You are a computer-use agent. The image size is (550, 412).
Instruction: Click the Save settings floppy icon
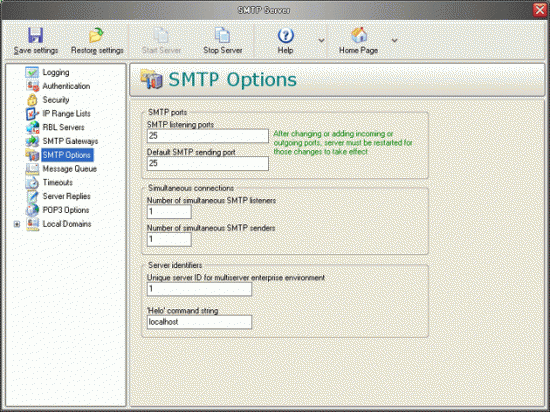[35, 35]
